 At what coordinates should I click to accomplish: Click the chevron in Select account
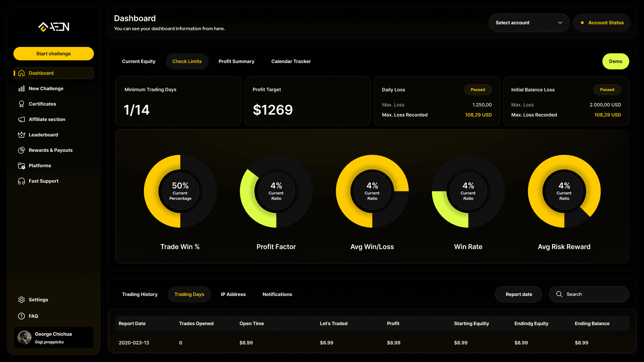click(560, 23)
